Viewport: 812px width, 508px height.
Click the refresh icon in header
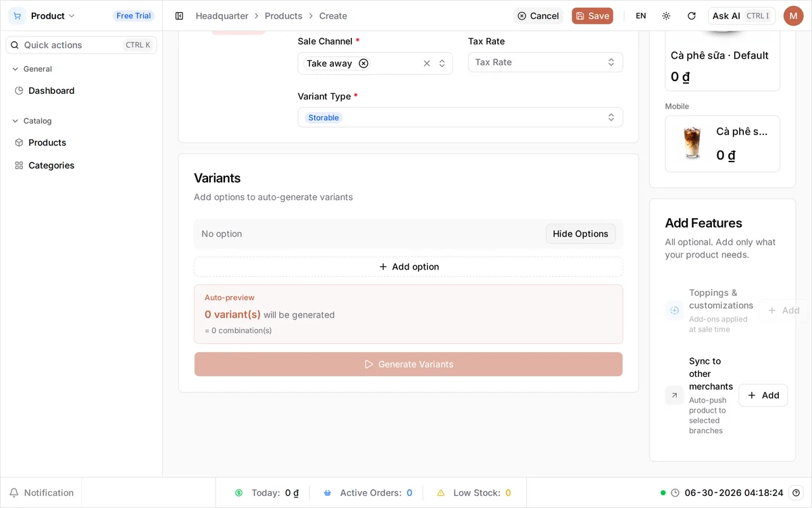click(x=691, y=16)
